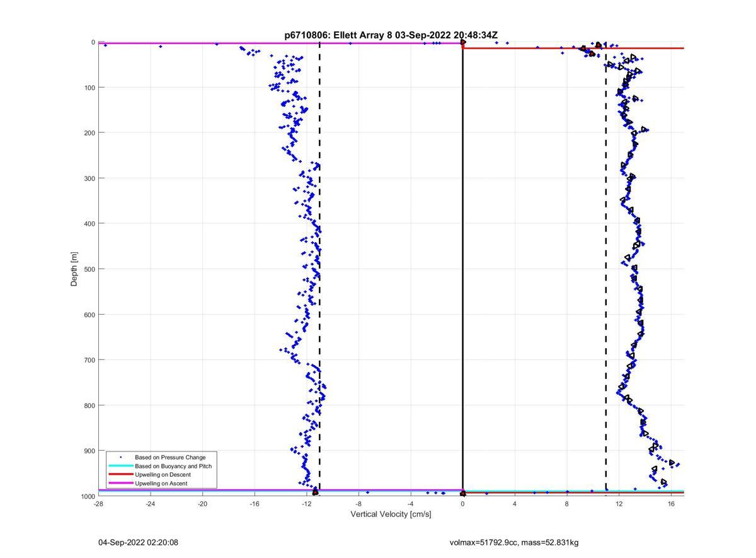Image resolution: width=756 pixels, height=558 pixels.
Task: Click x-axis tick label '-4'
Action: [411, 504]
